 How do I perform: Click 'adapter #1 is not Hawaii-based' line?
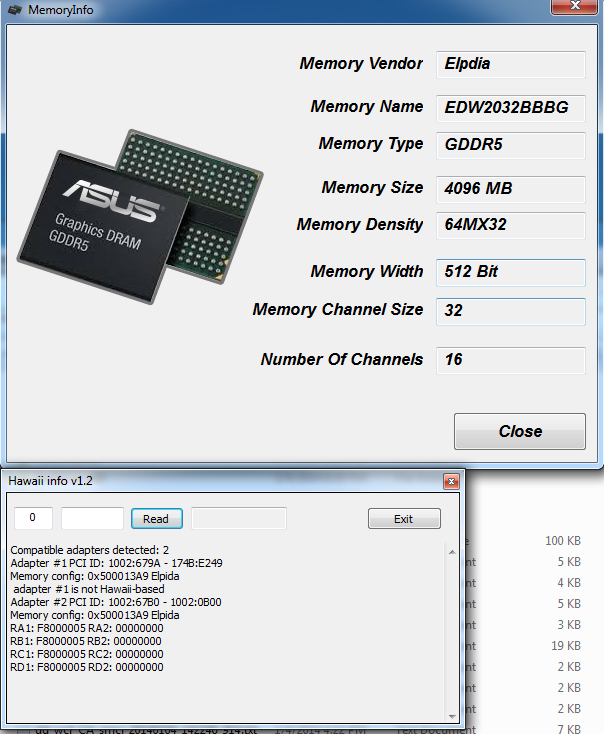pyautogui.click(x=88, y=589)
